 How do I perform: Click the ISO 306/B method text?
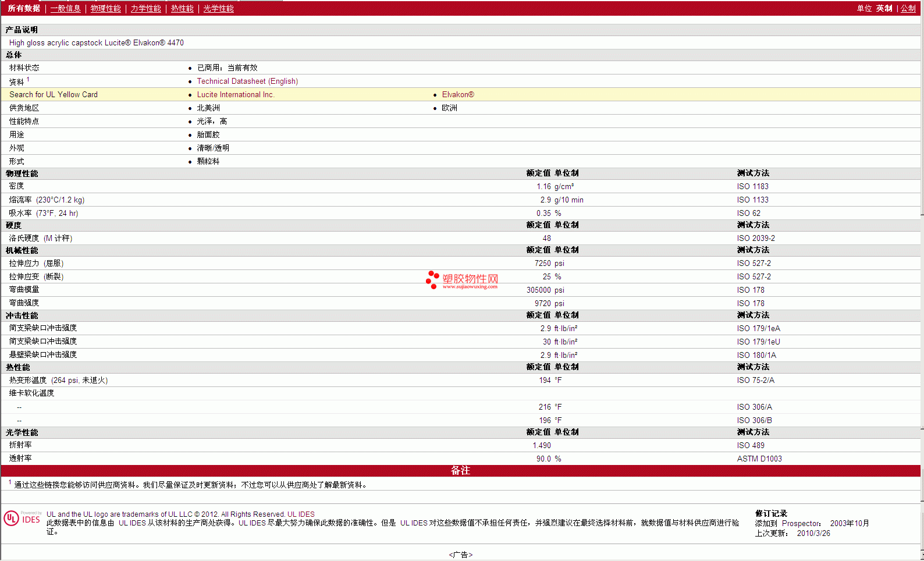click(x=754, y=421)
